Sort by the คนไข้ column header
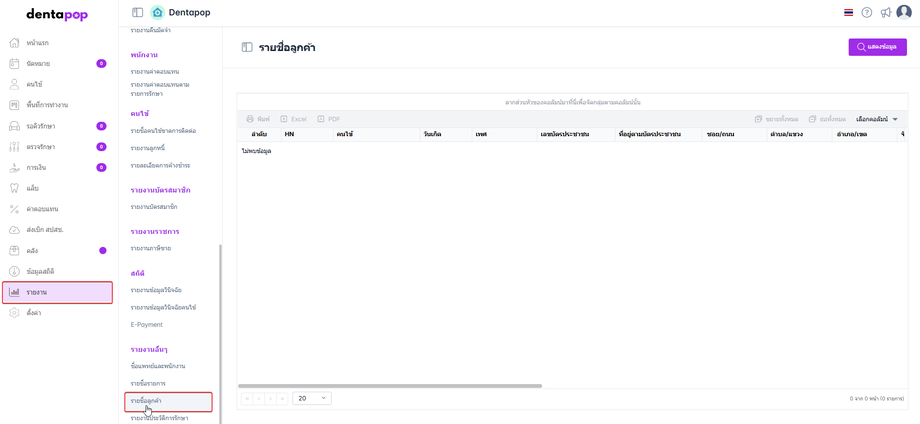Image resolution: width=920 pixels, height=424 pixels. (x=376, y=134)
